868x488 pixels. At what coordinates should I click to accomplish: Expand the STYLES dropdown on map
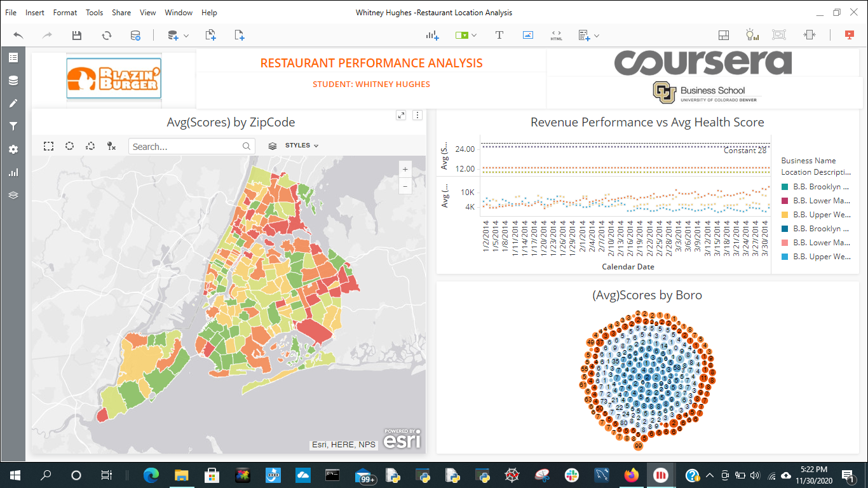pos(302,146)
